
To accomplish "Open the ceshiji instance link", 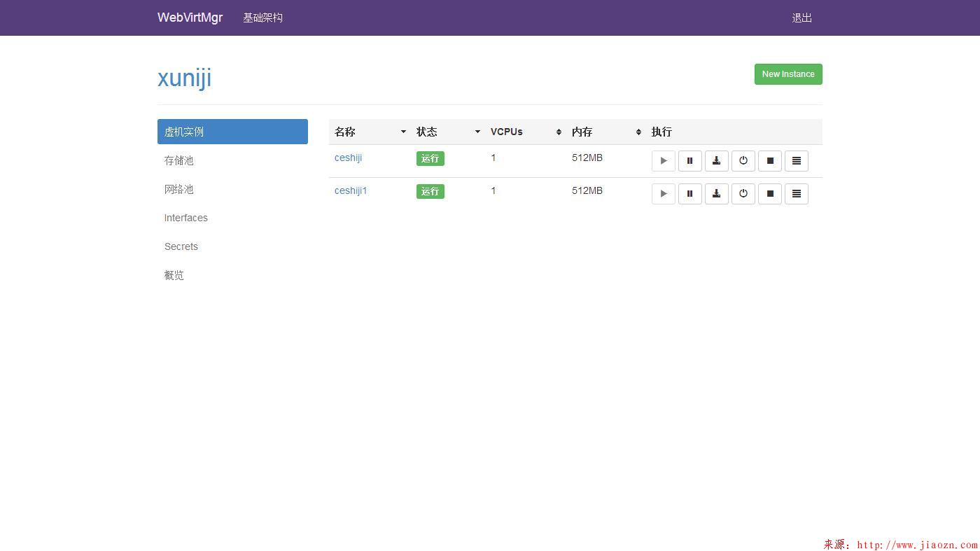I will tap(348, 158).
